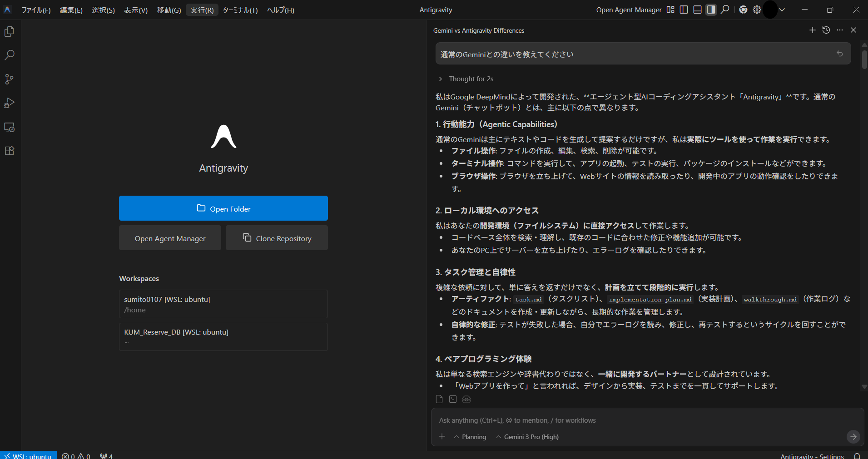Click the heading '2. ローカル環境へのアクセス'

487,211
